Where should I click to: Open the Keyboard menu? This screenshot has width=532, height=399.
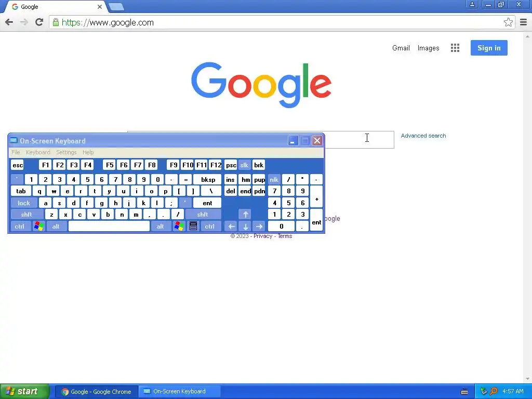(38, 152)
